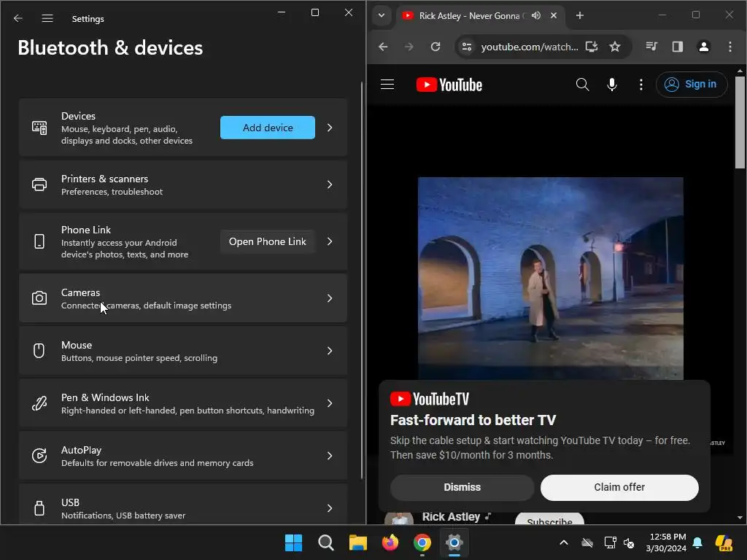Click the Devices row icon in Settings
The height and width of the screenshot is (560, 747).
39,128
